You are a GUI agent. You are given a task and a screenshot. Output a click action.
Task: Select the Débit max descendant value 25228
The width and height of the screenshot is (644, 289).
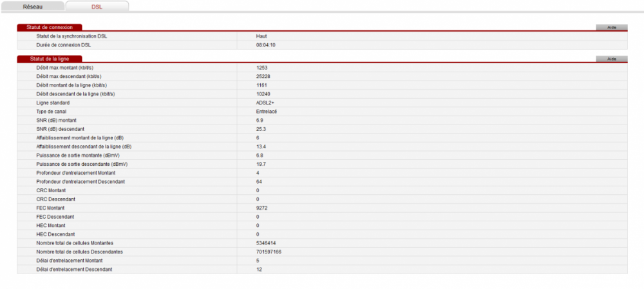click(x=263, y=76)
